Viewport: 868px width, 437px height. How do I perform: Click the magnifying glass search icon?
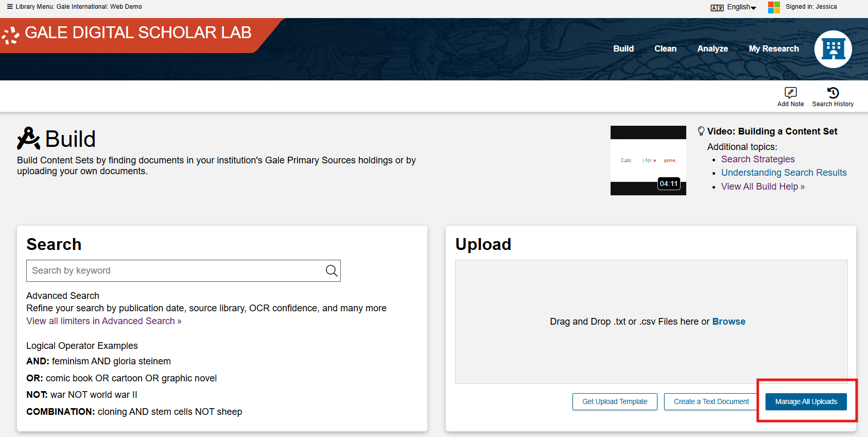332,271
